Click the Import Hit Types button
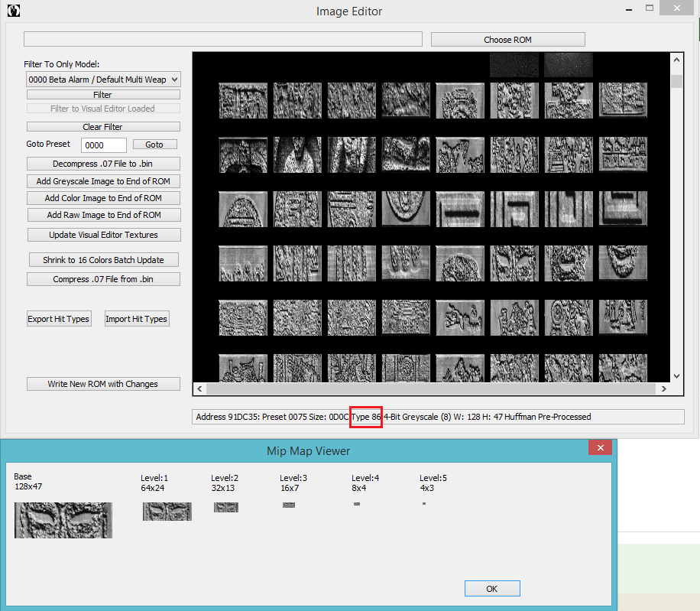700x611 pixels. pyautogui.click(x=137, y=319)
